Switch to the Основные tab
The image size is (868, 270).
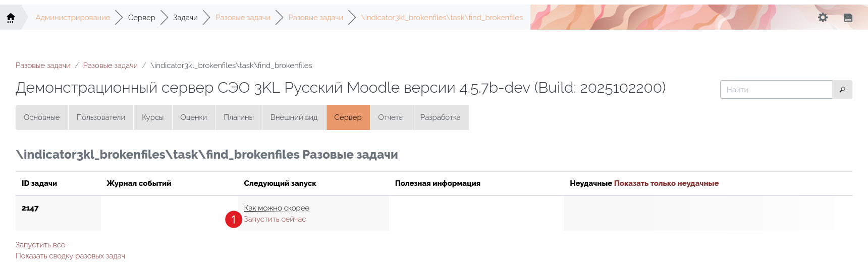(42, 117)
